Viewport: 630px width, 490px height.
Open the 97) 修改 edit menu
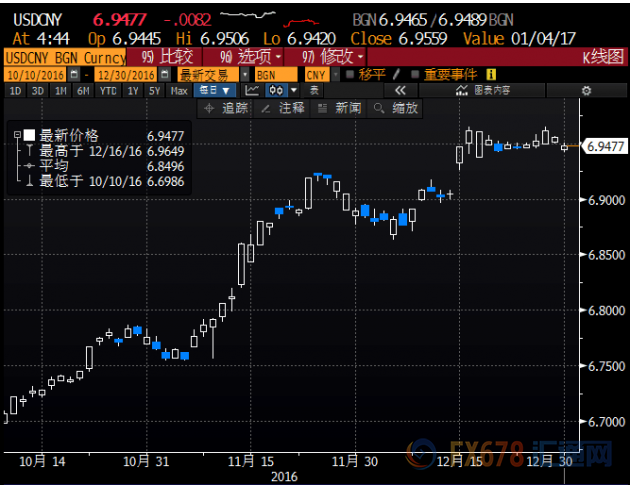(325, 57)
